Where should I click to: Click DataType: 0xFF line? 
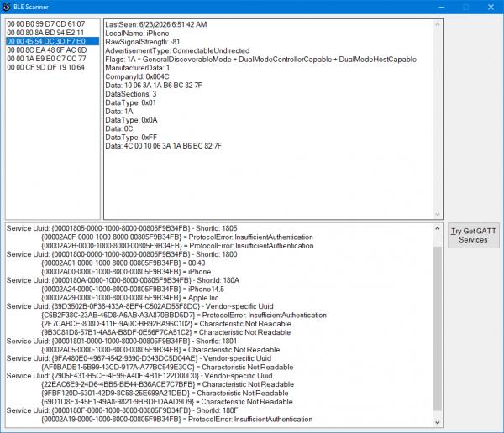coord(131,138)
